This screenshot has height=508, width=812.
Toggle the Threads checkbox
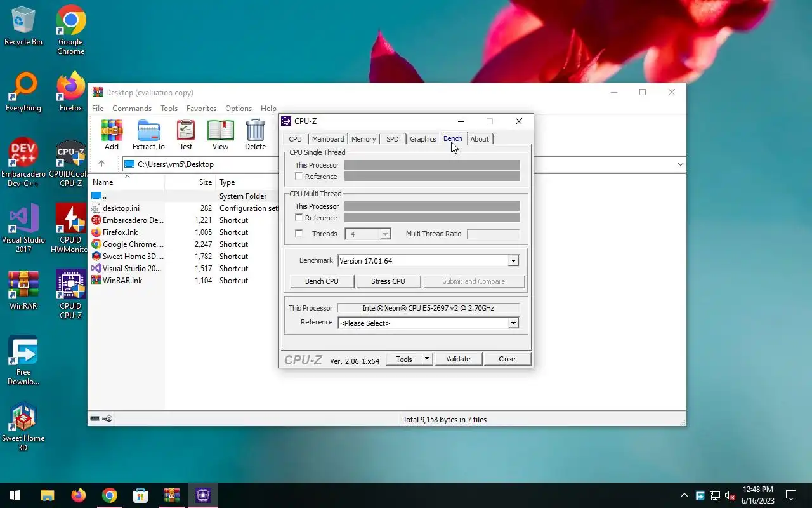(299, 234)
